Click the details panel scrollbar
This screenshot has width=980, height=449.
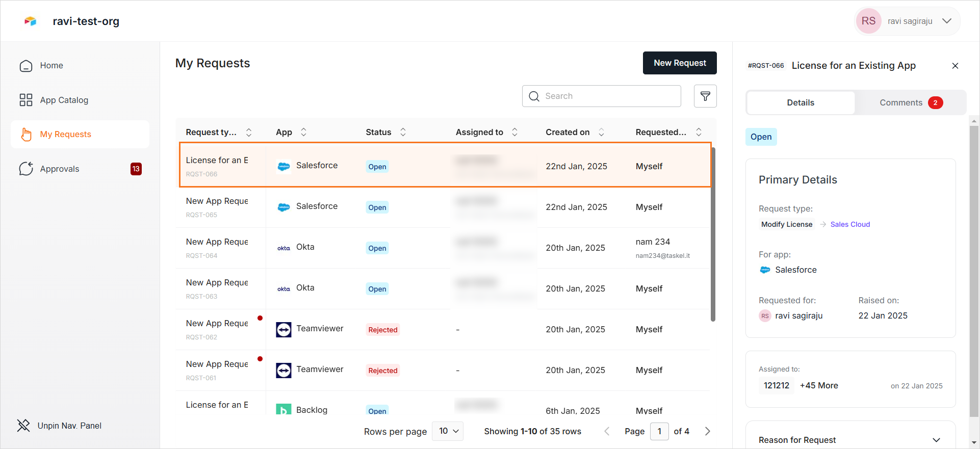coord(974,270)
